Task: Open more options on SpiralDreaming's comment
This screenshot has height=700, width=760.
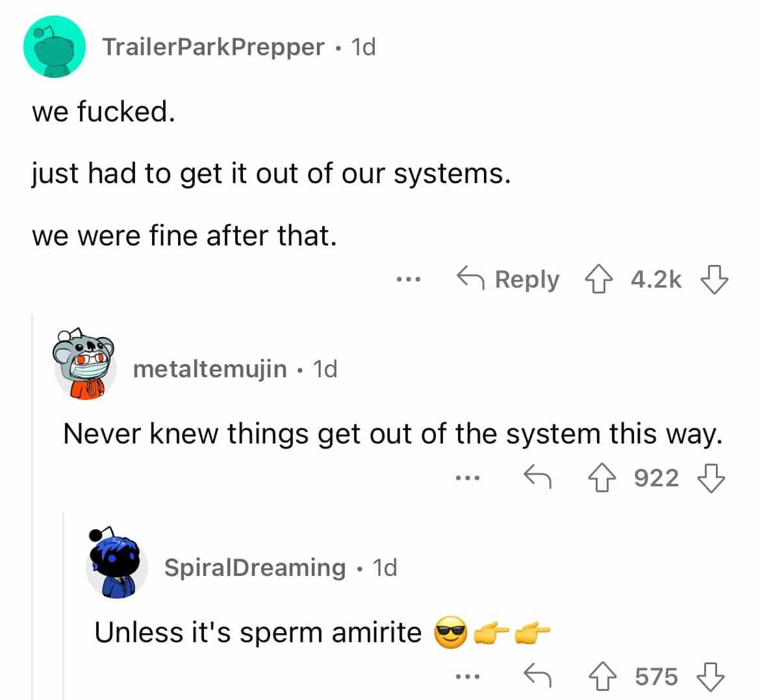Action: coord(466,677)
